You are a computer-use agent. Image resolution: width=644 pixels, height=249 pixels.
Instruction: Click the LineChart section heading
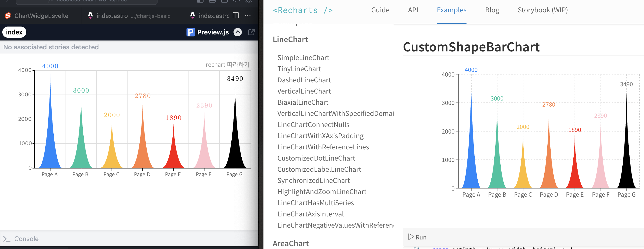[x=290, y=39]
